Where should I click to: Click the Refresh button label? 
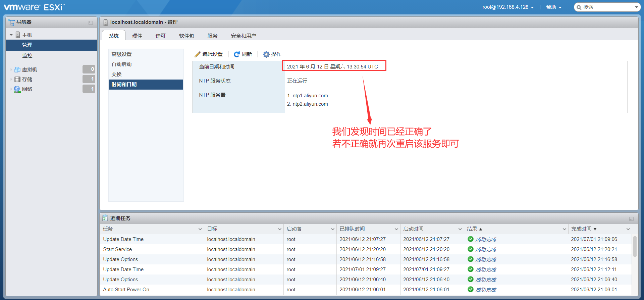(247, 54)
